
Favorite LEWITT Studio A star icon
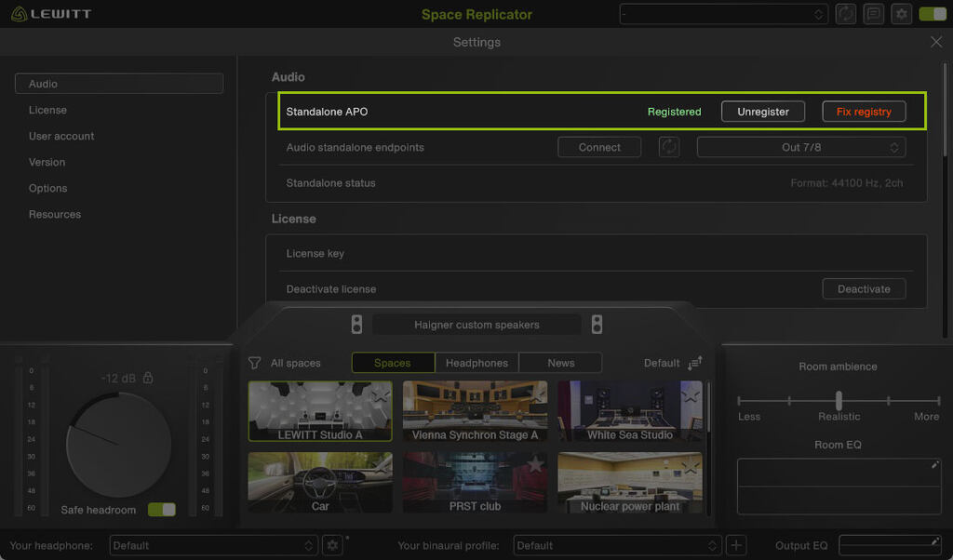point(381,394)
